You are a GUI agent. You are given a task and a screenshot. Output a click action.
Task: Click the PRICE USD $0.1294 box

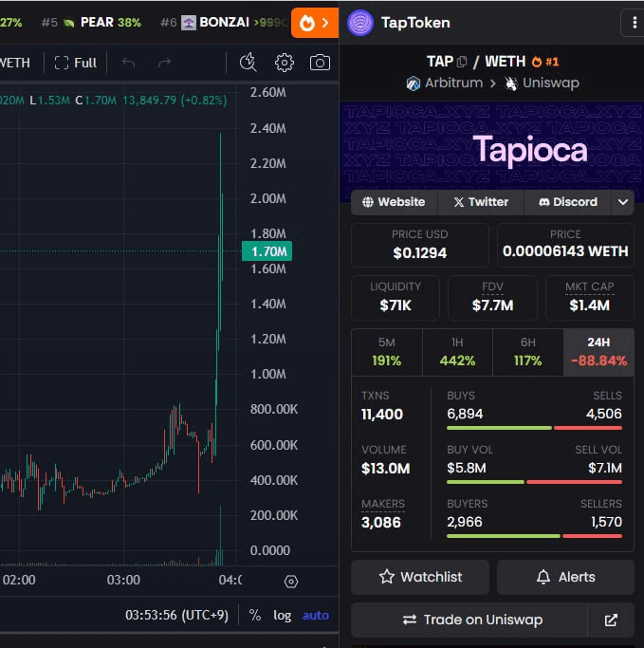pos(420,245)
